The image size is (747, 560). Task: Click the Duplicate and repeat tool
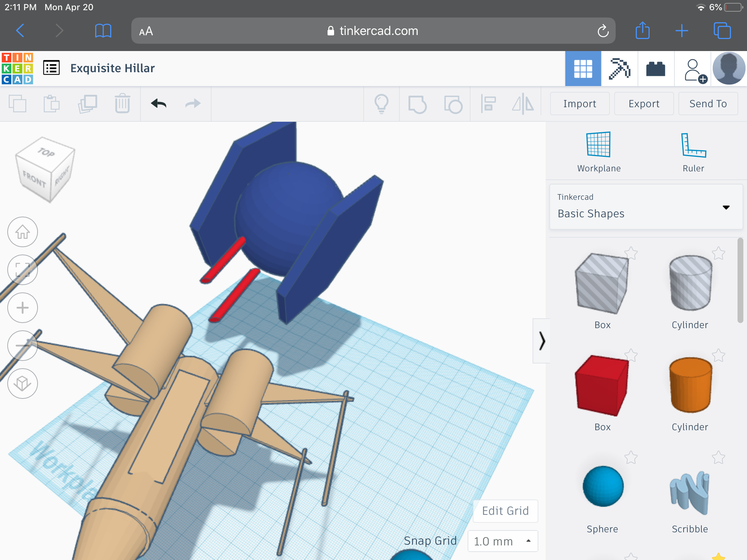point(88,104)
